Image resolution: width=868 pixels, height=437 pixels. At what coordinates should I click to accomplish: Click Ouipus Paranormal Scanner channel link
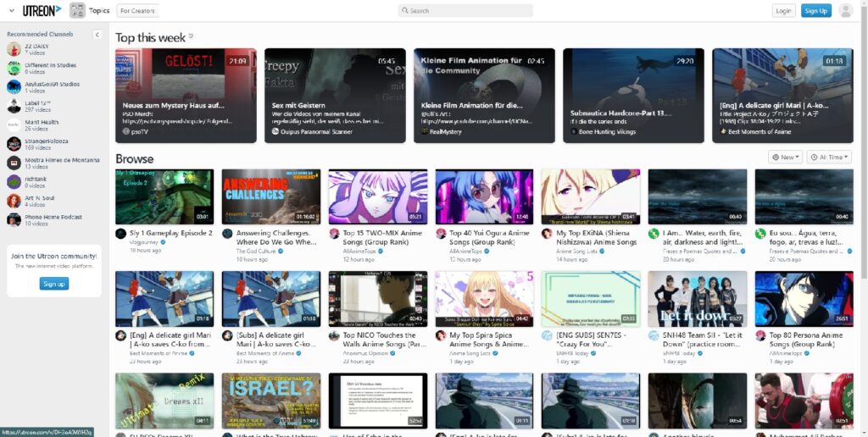(312, 131)
